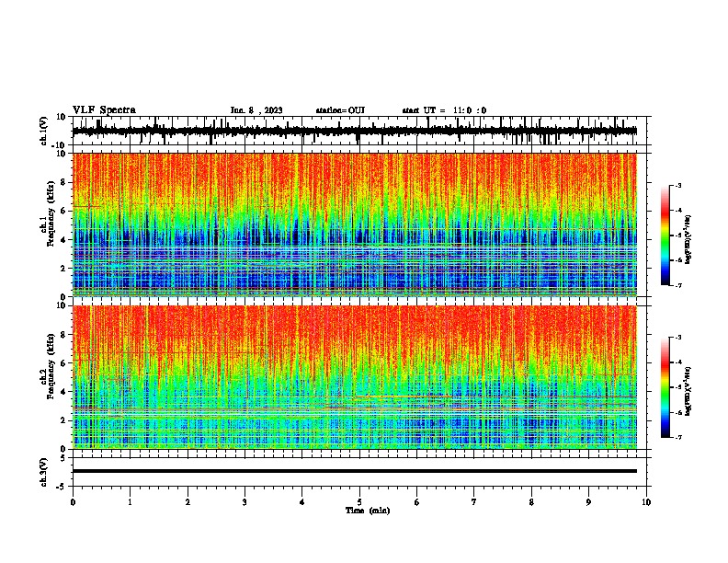Click the -3 tick on ch.1 colorbar
Screen dimensions: 728x563
(x=677, y=185)
